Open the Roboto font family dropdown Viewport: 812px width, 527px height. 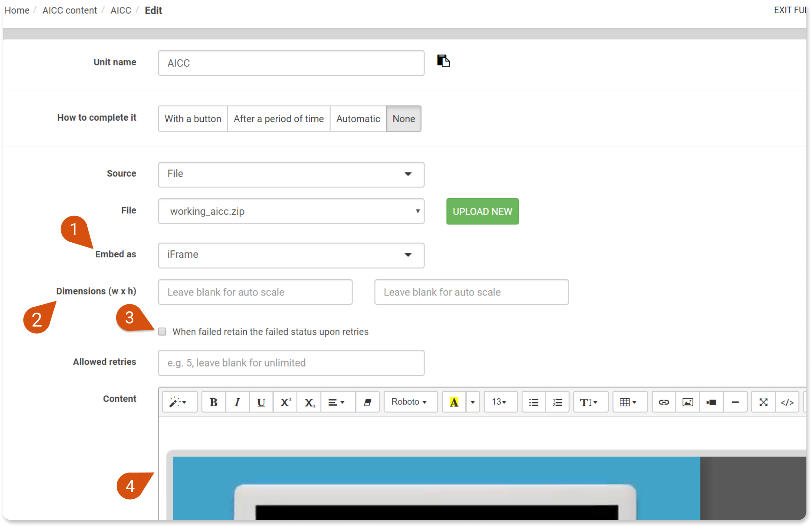(x=410, y=402)
